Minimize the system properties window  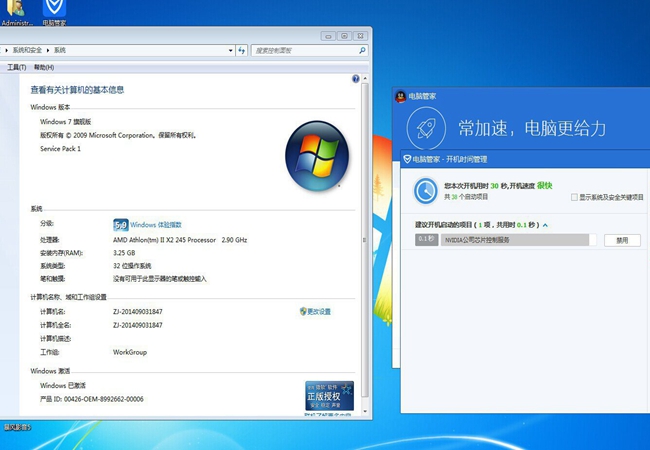[328, 36]
